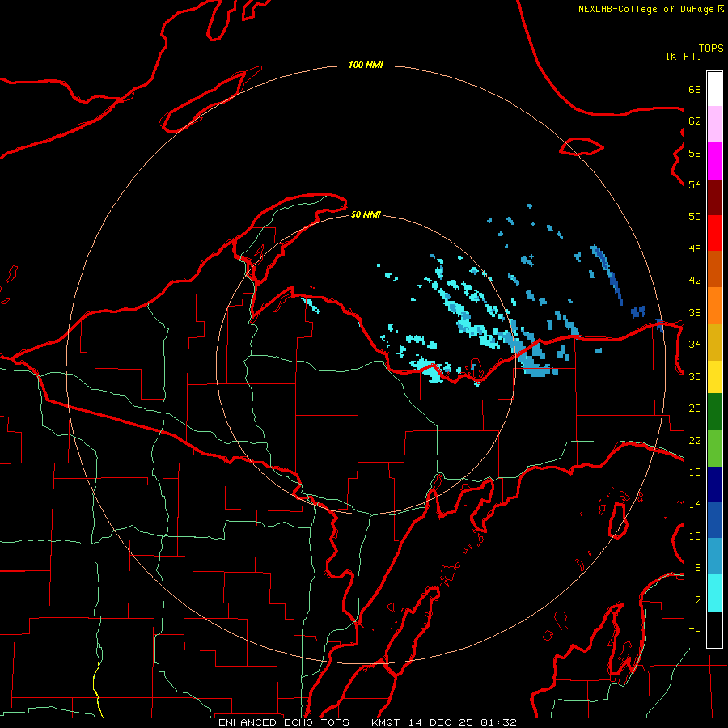The image size is (728, 728).
Task: Click the long dark blue echo streak
Action: (x=607, y=274)
